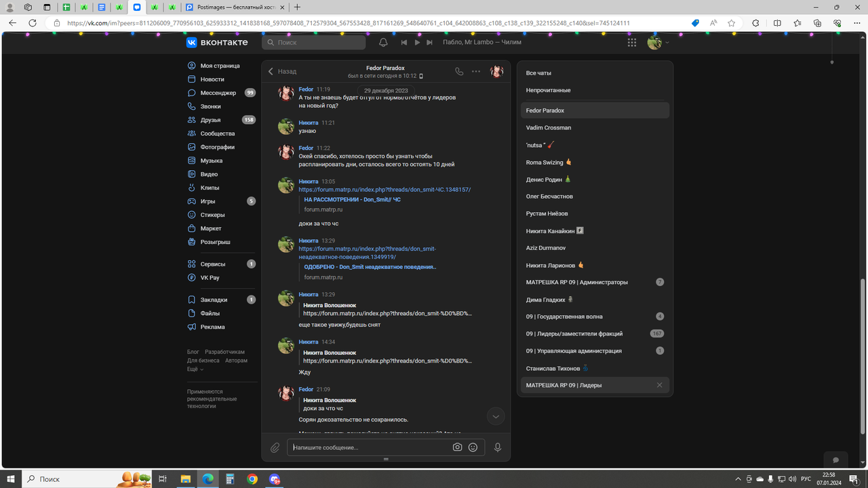Attach a file with the paperclip icon
Viewport: 868px width, 488px height.
(275, 447)
